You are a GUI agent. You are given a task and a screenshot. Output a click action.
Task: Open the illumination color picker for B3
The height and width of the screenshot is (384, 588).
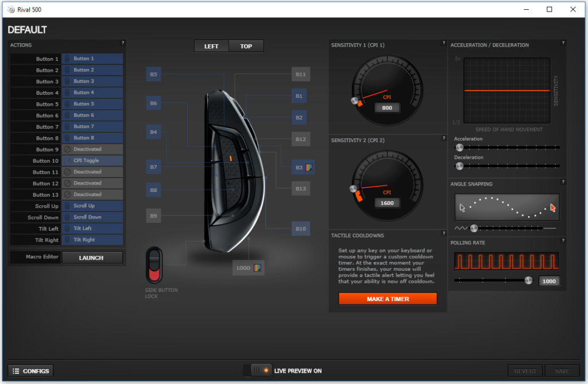(x=310, y=167)
